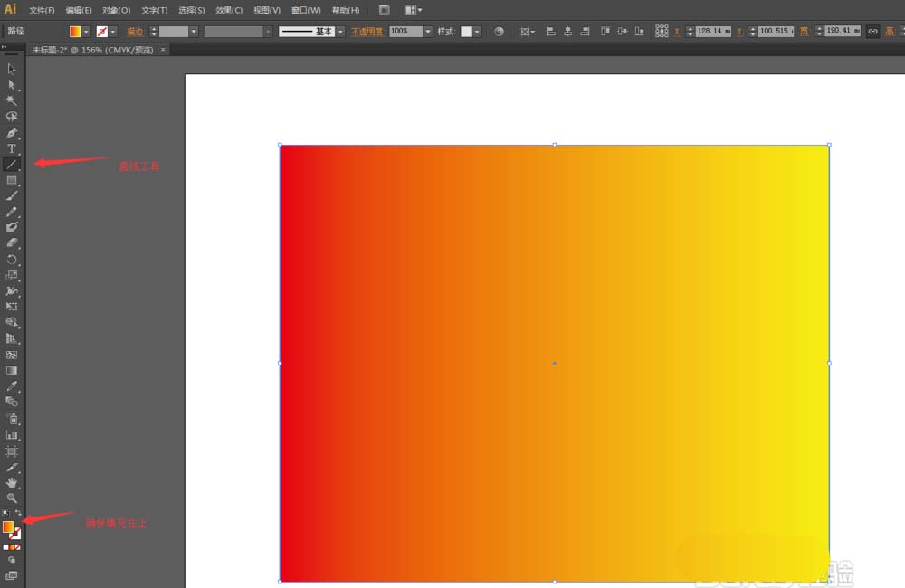Screen dimensions: 905x588
Task: Open the 编辑(E) menu
Action: [x=79, y=10]
